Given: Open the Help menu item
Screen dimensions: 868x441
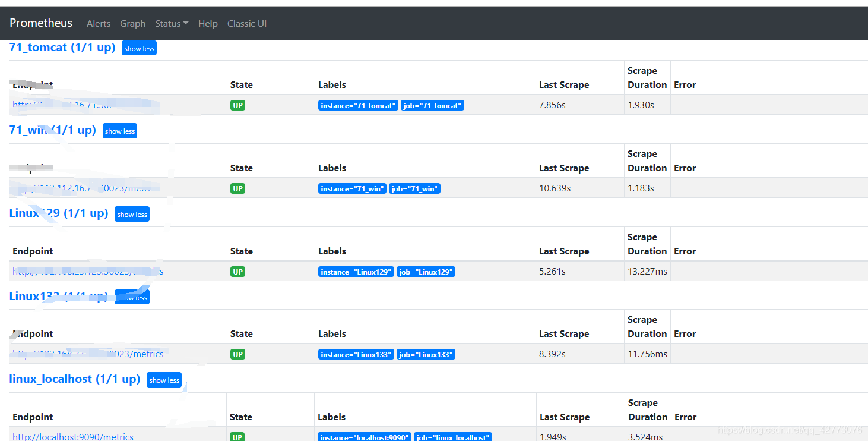Looking at the screenshot, I should point(208,24).
